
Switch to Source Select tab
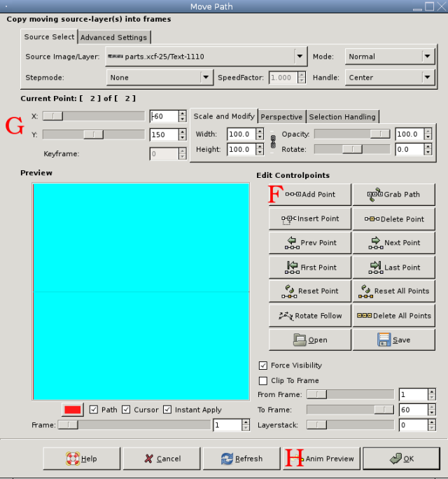tap(49, 37)
